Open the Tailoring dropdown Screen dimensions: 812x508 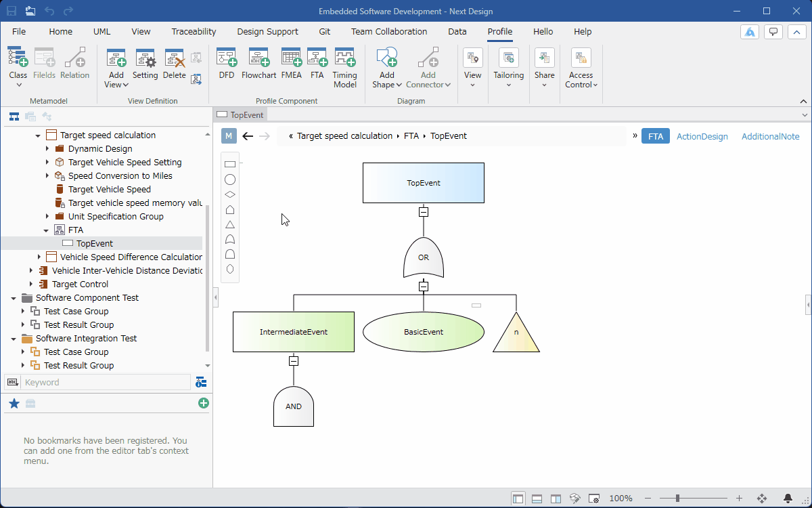point(508,68)
